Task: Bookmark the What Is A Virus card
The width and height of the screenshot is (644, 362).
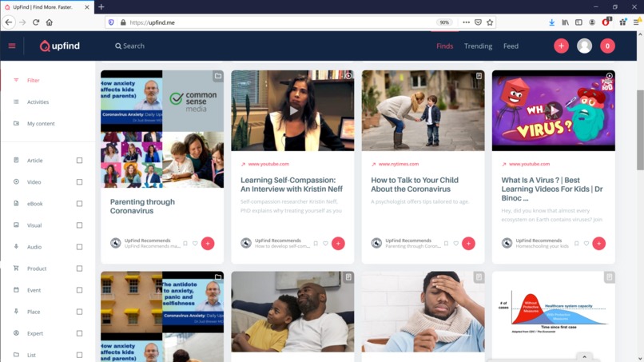Action: [576, 243]
